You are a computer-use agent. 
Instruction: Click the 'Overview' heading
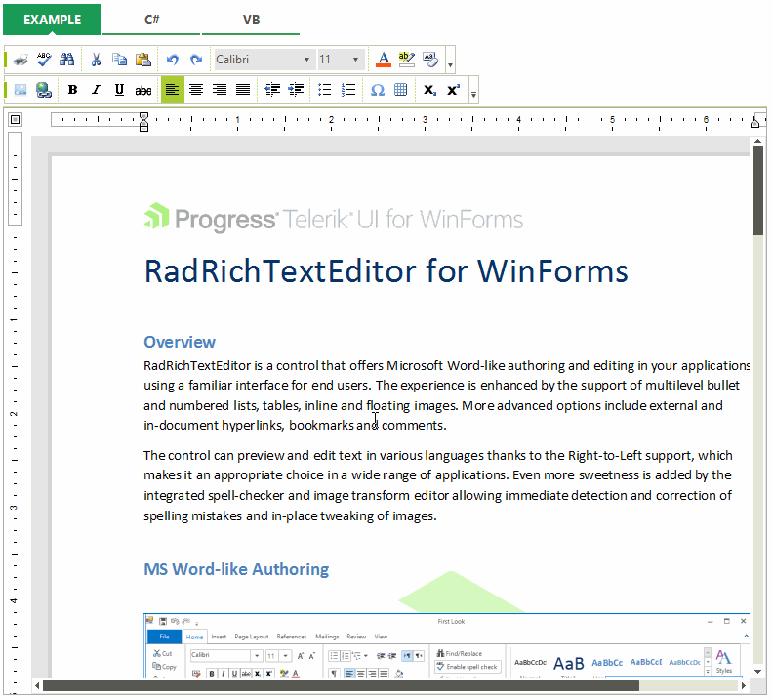point(180,342)
